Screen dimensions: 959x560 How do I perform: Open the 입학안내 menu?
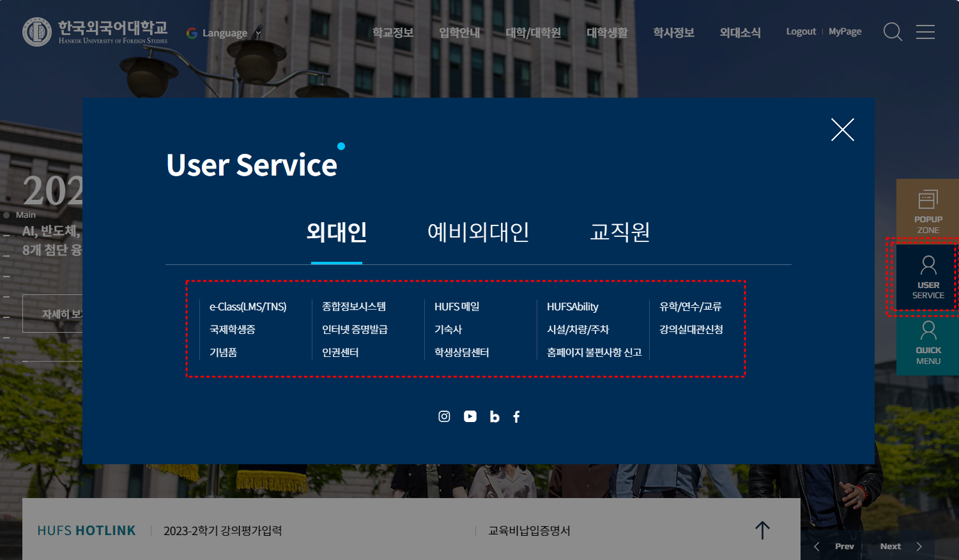(459, 33)
